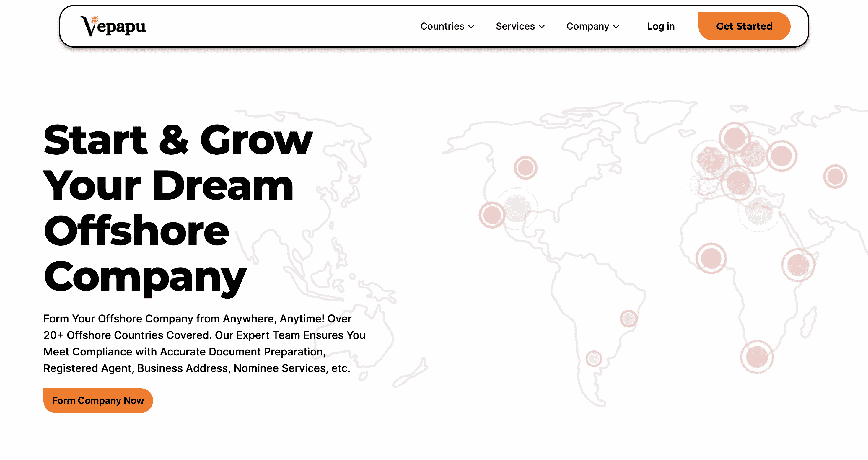
Task: Click the map marker over Argentina
Action: click(594, 359)
